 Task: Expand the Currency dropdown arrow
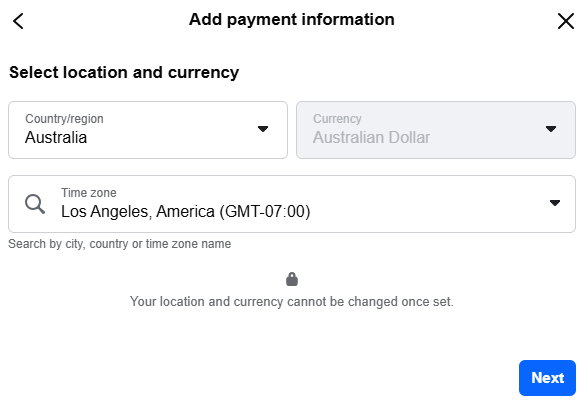[x=550, y=129]
